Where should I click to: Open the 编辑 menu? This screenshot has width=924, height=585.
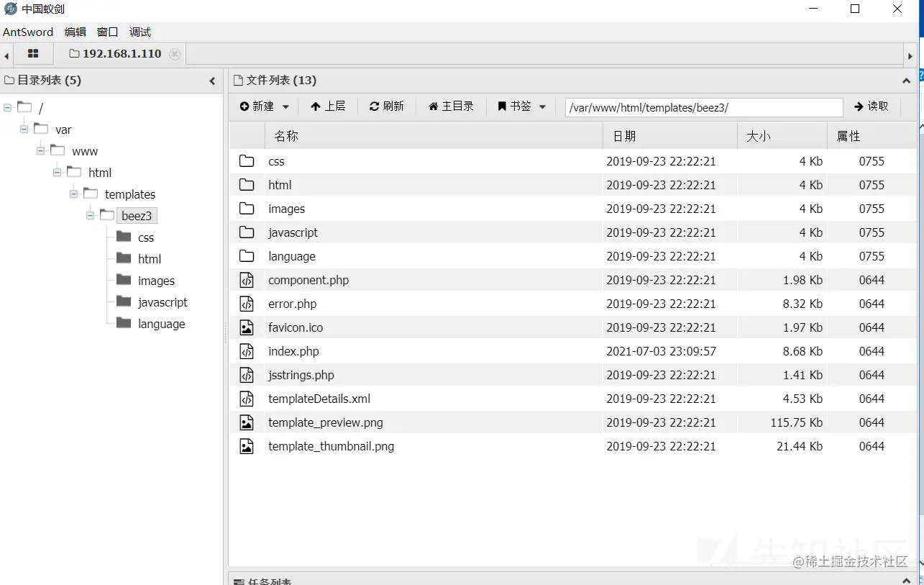76,32
